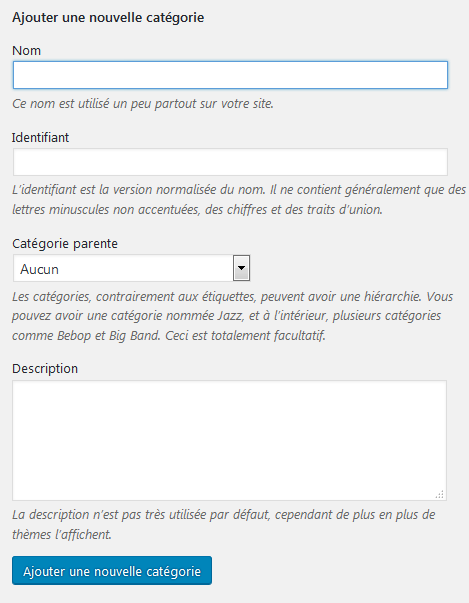This screenshot has width=469, height=603.
Task: Click the Nom field label
Action: [26, 50]
